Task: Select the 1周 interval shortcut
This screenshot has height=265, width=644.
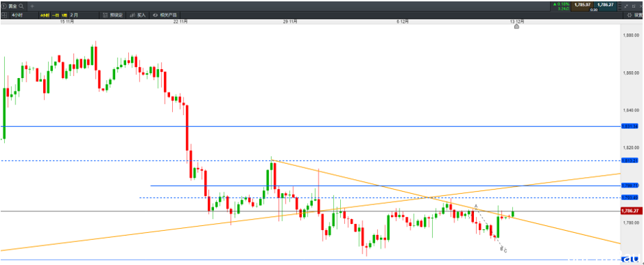Action: pos(65,15)
